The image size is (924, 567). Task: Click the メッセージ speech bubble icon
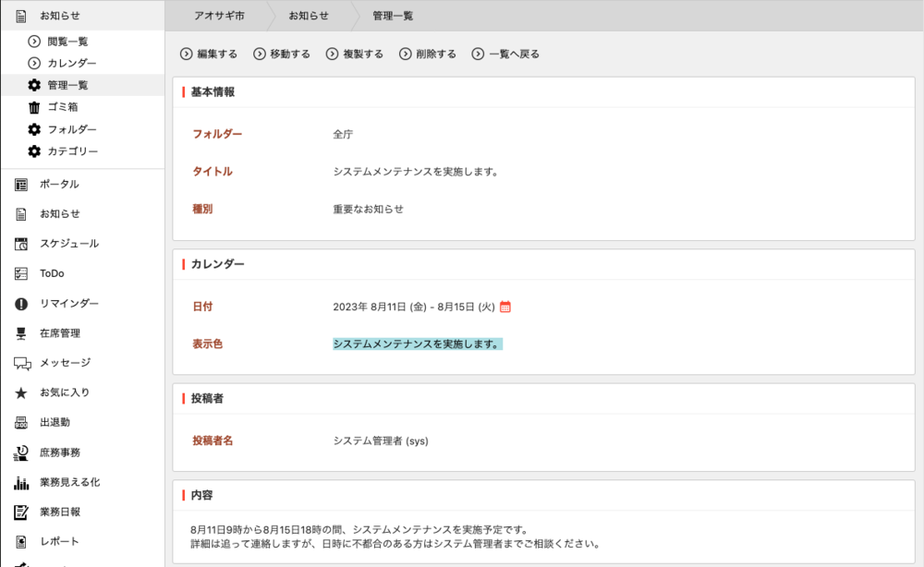[x=22, y=363]
